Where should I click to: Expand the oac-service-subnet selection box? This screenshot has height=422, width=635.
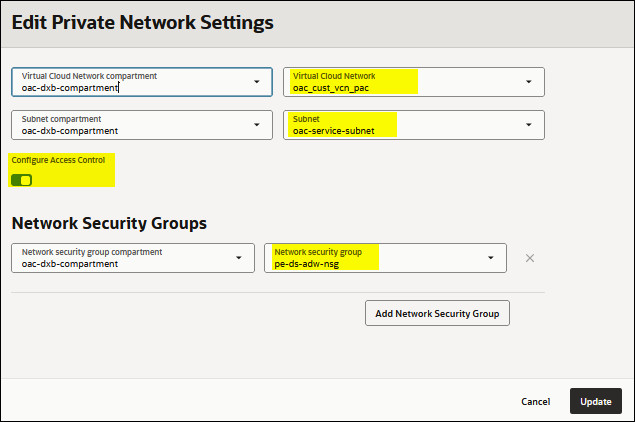click(400, 125)
